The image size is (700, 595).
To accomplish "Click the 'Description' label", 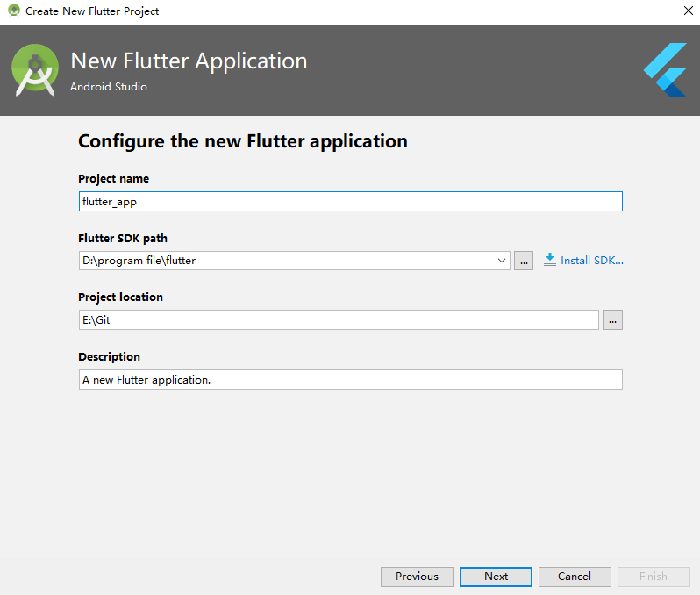I will [110, 357].
